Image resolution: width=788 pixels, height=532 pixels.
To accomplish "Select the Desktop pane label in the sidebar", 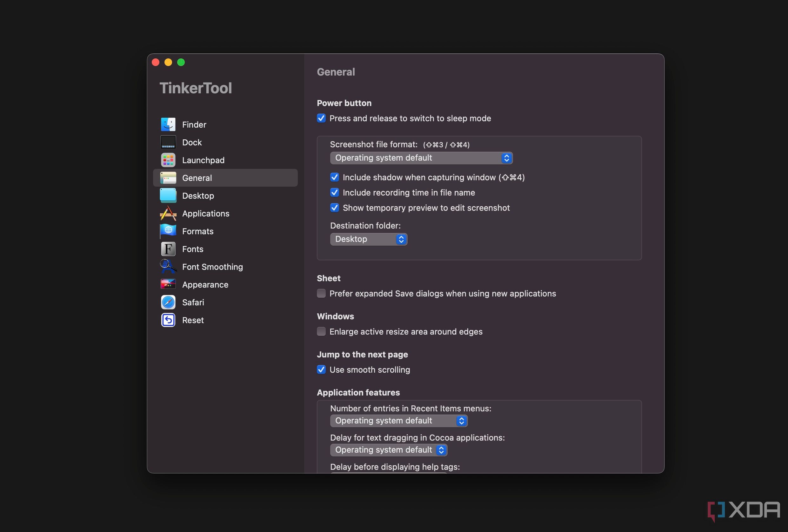I will 198,196.
